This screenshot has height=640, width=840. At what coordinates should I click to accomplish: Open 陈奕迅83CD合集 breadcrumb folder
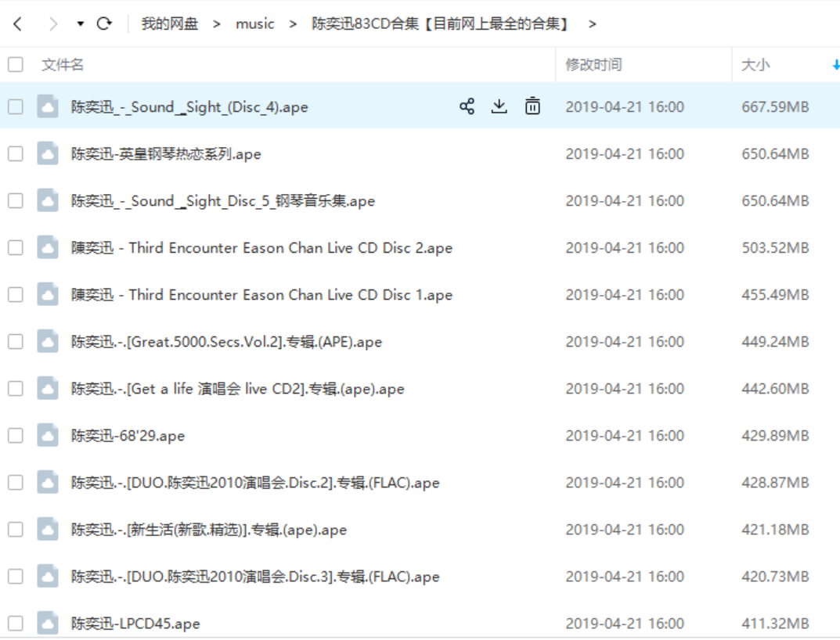tap(440, 23)
